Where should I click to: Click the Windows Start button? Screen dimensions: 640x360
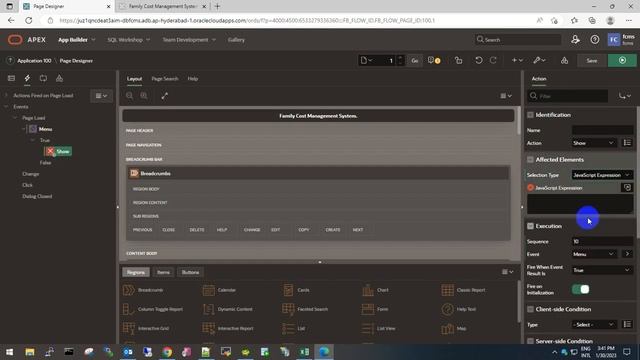[9, 352]
